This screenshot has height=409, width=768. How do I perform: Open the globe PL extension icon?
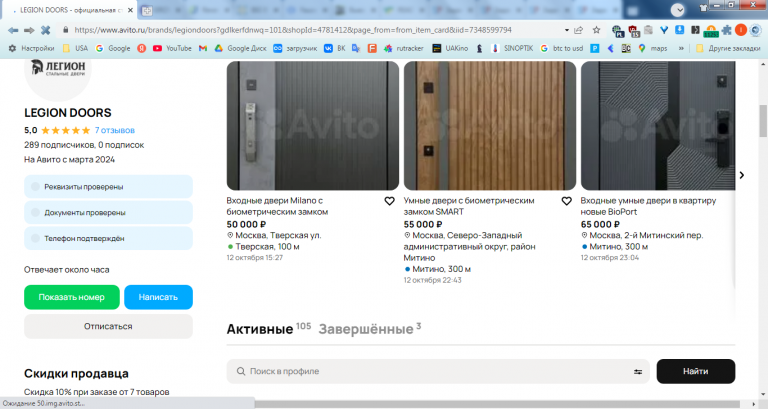[618, 31]
